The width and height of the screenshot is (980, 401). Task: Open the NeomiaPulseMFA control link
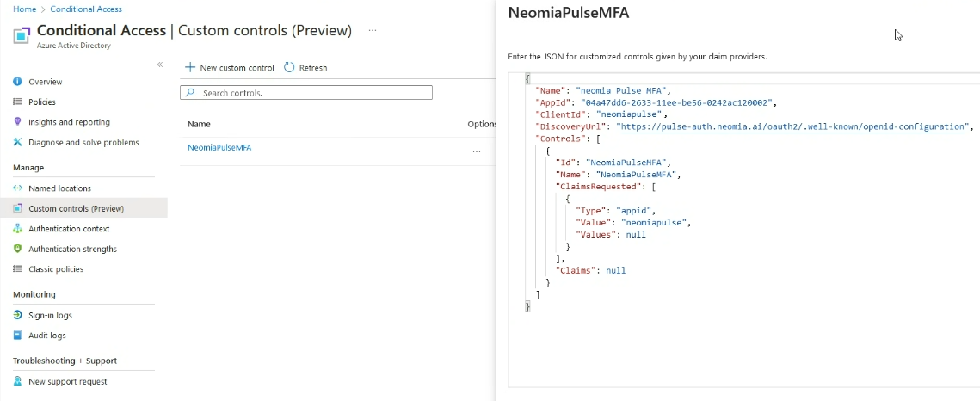coord(219,147)
